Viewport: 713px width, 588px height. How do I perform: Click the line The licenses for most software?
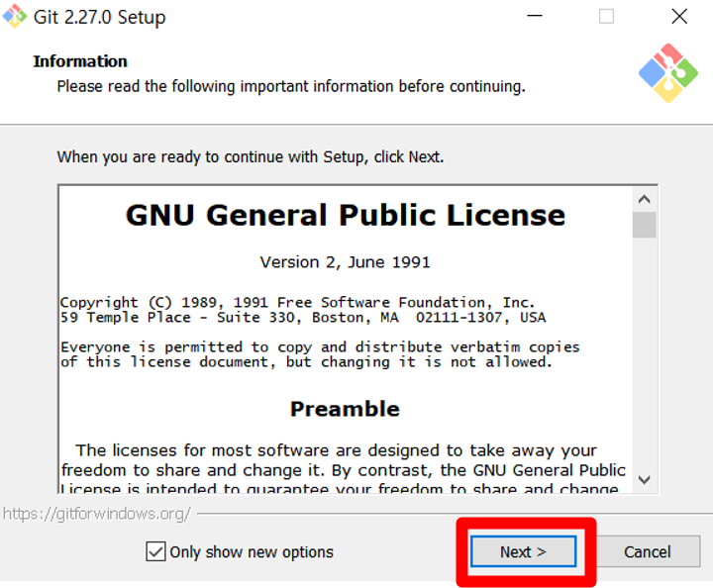coord(336,450)
